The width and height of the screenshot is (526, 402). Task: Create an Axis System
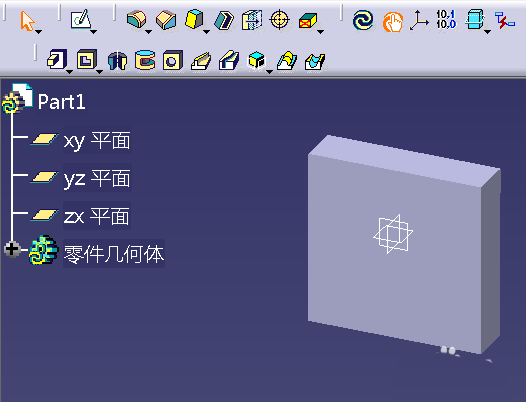click(x=419, y=20)
